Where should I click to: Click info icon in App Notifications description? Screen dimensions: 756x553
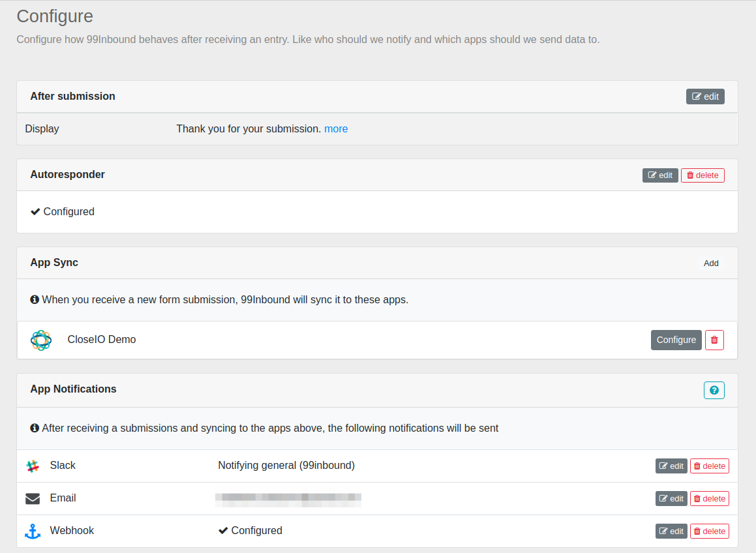pos(35,428)
